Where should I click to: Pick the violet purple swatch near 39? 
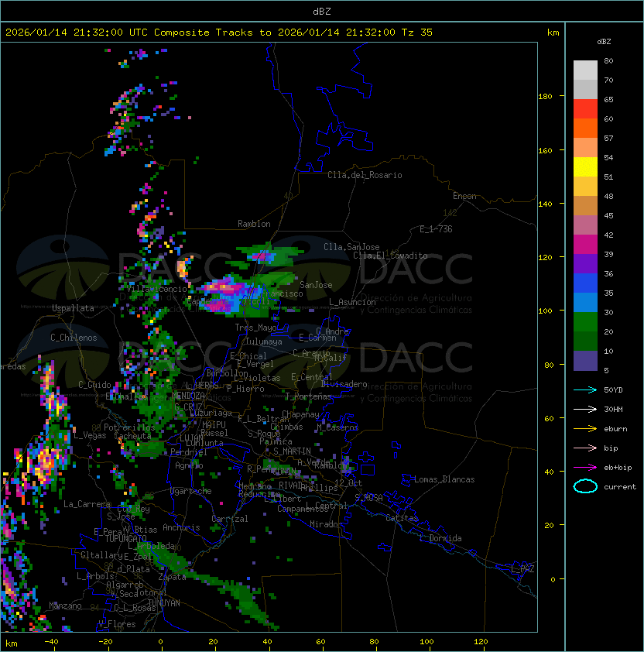click(585, 263)
